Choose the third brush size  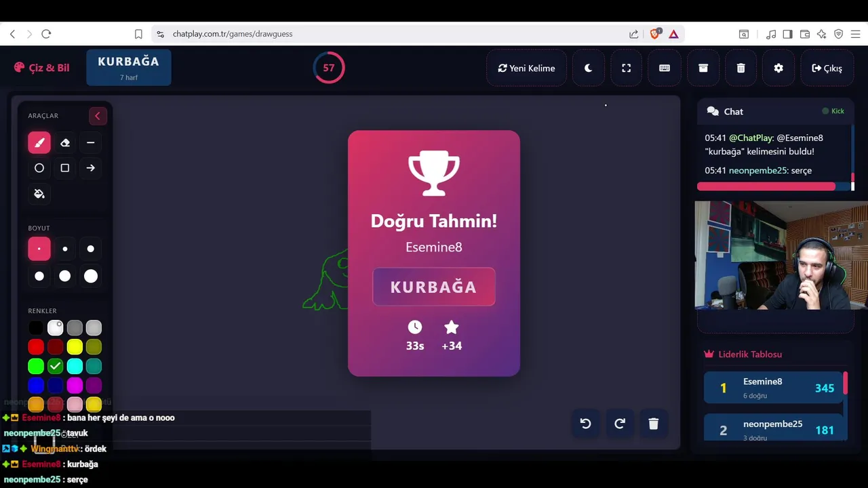(91, 249)
